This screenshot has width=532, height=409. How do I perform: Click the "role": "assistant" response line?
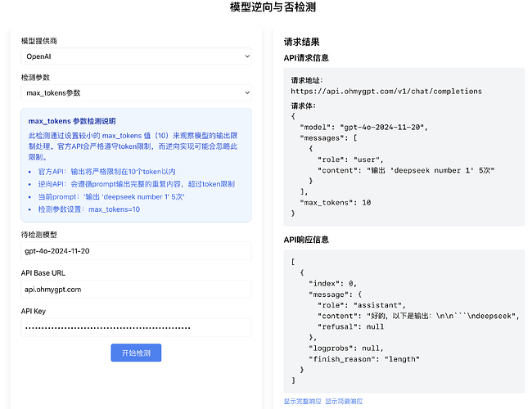pyautogui.click(x=361, y=305)
